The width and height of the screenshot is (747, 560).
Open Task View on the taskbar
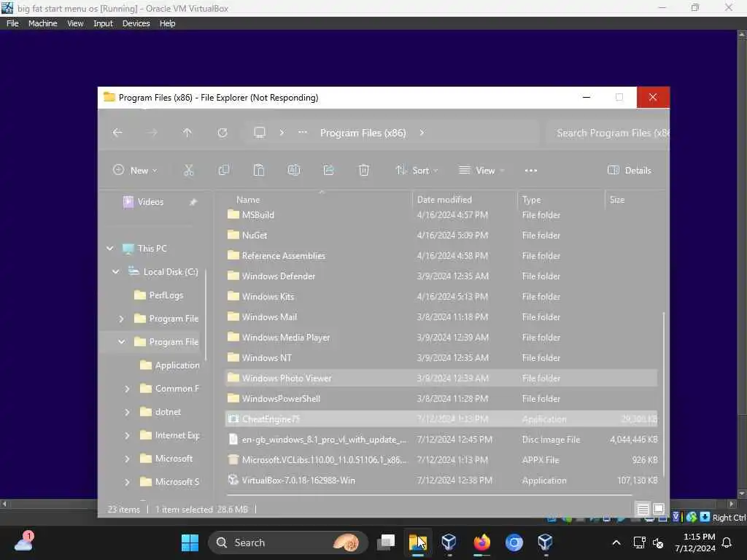pyautogui.click(x=386, y=542)
